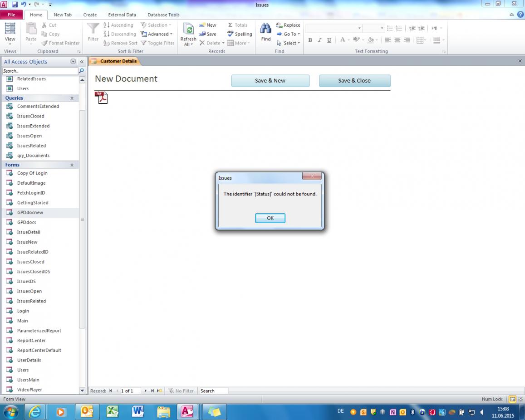Viewport: 525px width, 420px height.
Task: Click the gridlines icon
Action: (420, 40)
